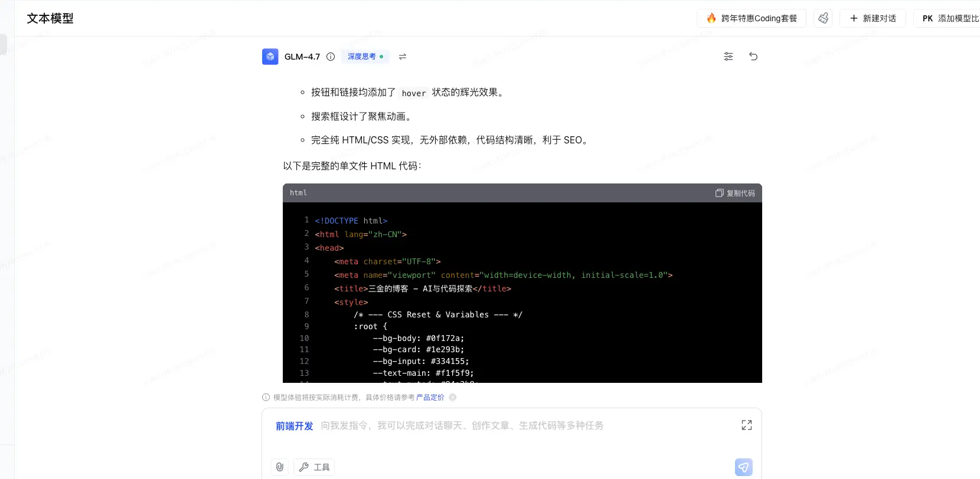Dismiss the pricing notice close icon
The width and height of the screenshot is (980, 479).
(453, 398)
